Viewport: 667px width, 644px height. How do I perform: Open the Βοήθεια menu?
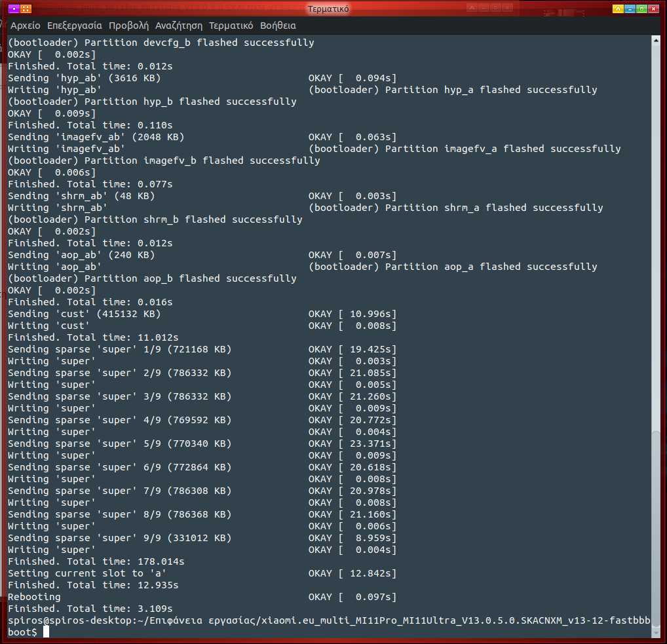tap(278, 26)
